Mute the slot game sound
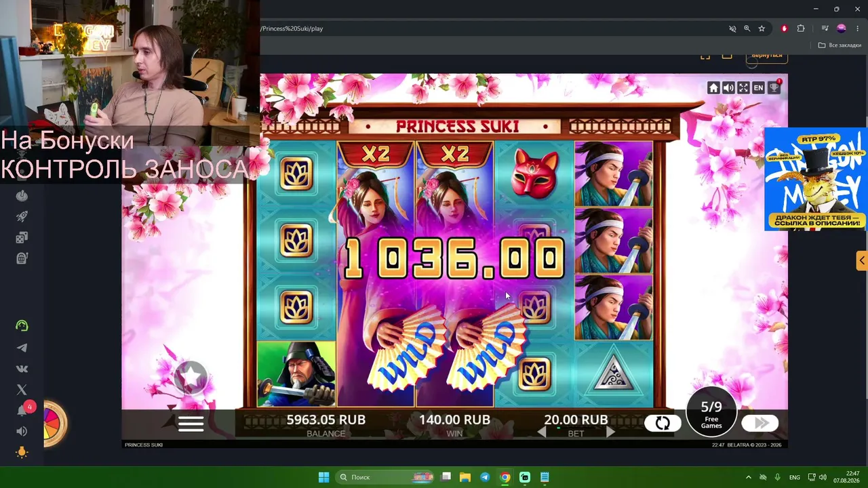This screenshot has height=488, width=868. 728,87
